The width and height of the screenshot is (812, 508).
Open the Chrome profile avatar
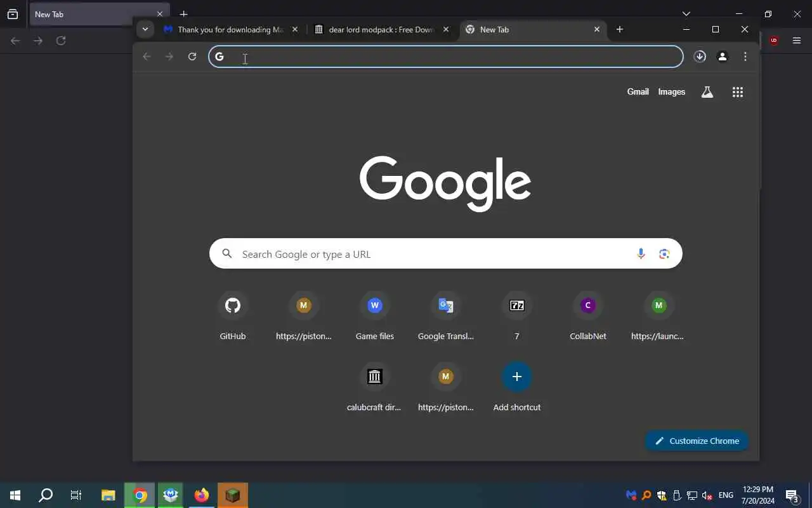pos(723,57)
